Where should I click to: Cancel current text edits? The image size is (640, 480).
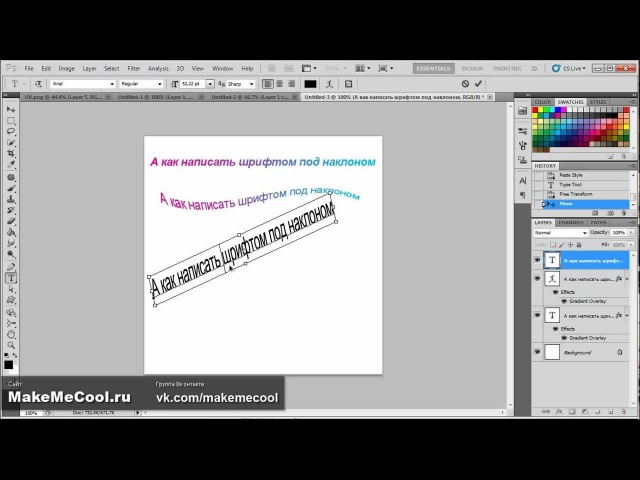point(465,84)
